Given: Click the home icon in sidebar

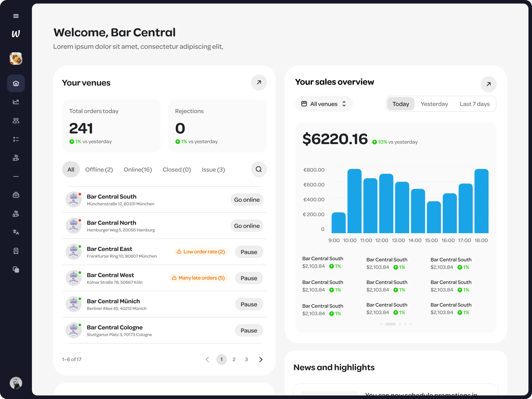Looking at the screenshot, I should [16, 83].
